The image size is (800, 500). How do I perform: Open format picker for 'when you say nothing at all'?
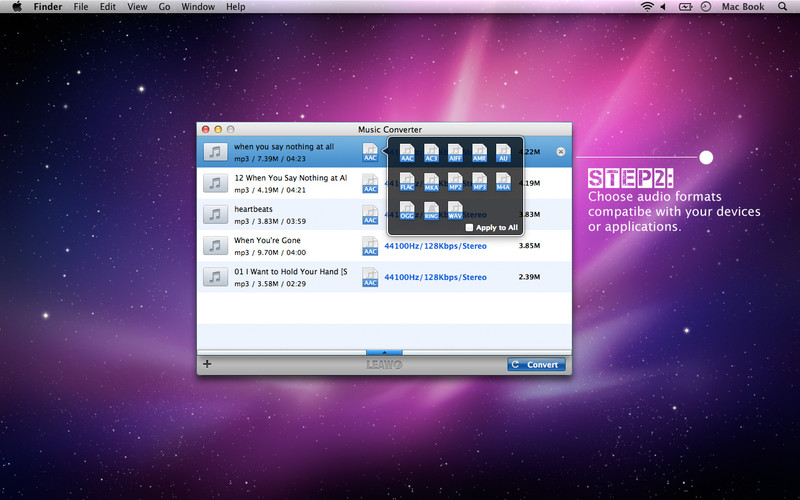click(x=370, y=152)
